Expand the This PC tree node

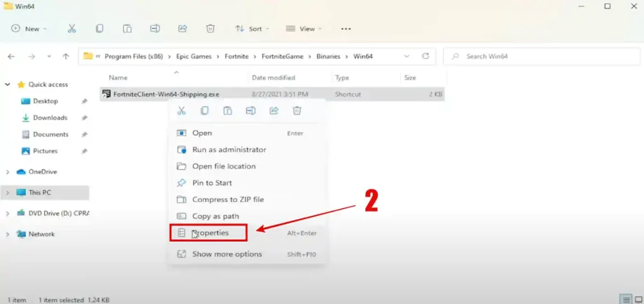(x=8, y=192)
